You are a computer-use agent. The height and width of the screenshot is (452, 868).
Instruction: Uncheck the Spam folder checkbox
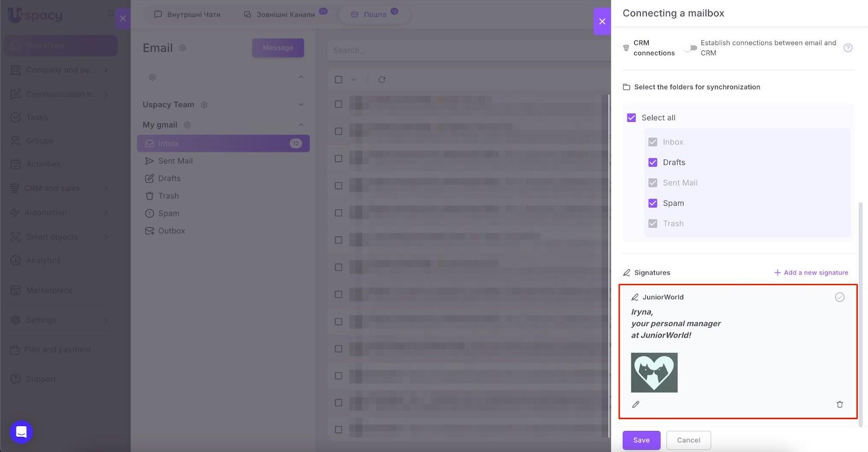653,203
